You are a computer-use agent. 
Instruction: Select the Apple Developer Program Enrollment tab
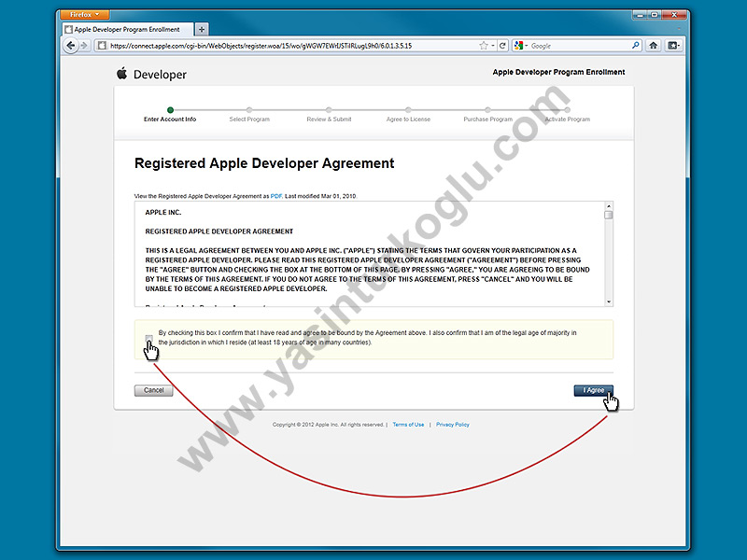pyautogui.click(x=128, y=30)
